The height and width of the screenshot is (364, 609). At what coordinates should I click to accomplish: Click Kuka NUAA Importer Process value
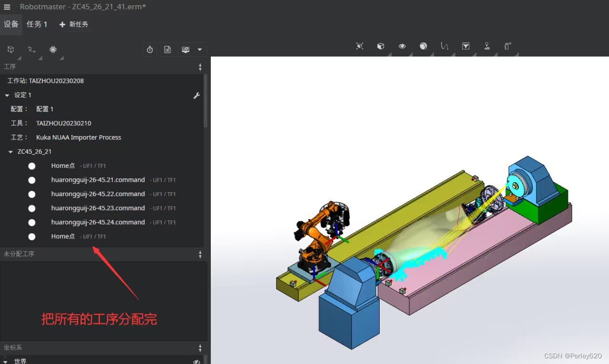pyautogui.click(x=79, y=138)
